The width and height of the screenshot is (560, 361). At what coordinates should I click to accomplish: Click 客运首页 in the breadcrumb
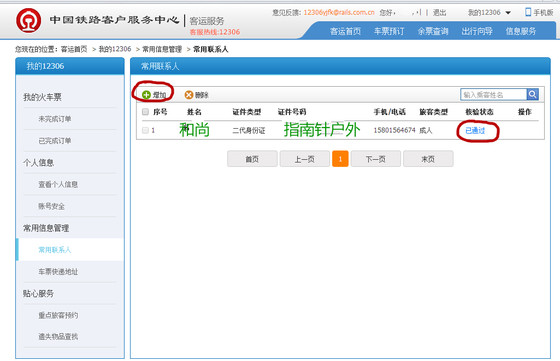click(x=74, y=49)
